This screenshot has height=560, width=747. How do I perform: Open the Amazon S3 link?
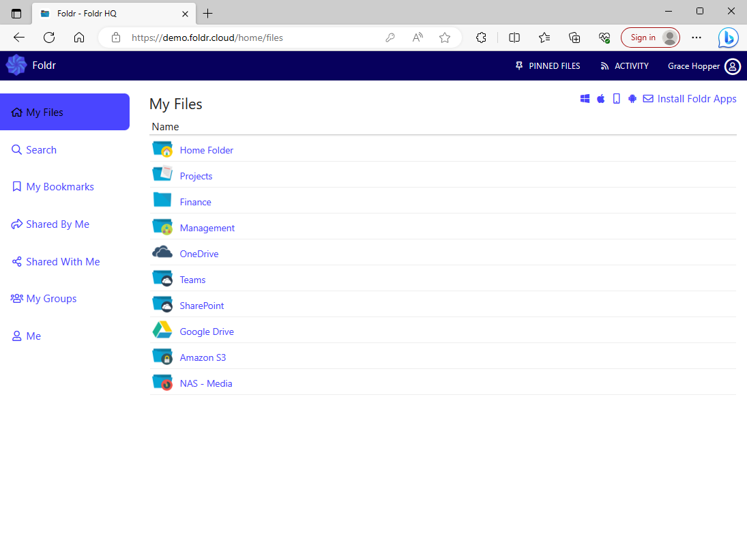(x=203, y=357)
